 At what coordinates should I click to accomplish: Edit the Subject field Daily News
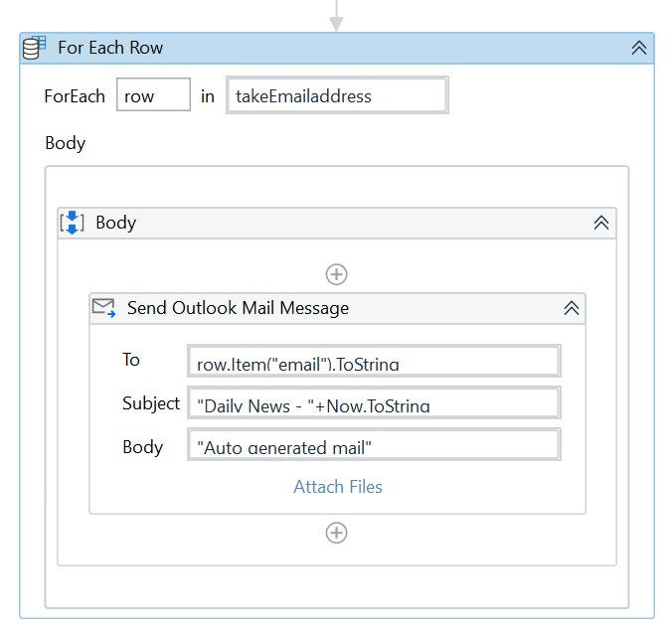click(374, 403)
